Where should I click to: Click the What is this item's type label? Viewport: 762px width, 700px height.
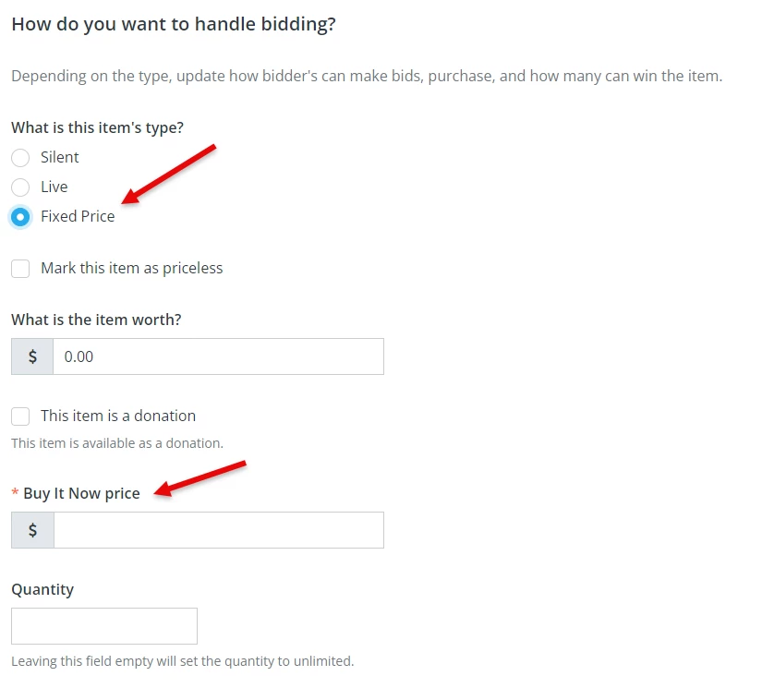97,127
